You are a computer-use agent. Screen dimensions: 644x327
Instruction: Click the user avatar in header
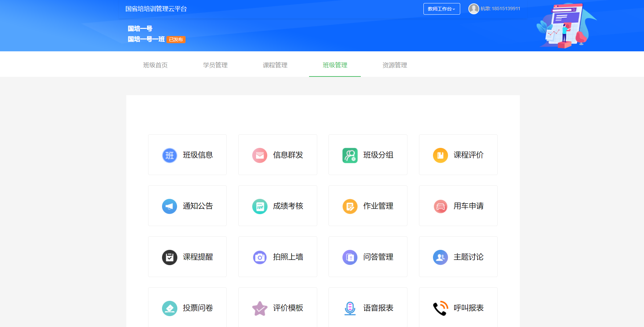coord(473,9)
